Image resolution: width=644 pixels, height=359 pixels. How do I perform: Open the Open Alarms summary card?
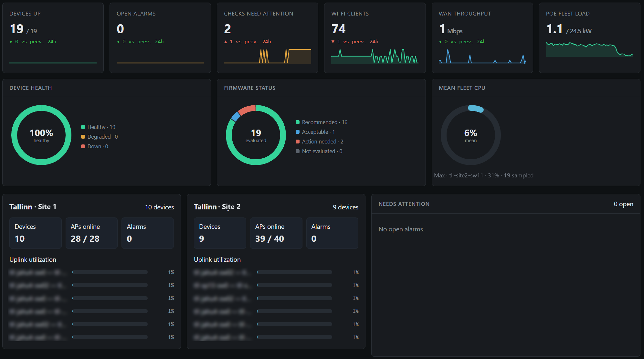click(x=160, y=38)
